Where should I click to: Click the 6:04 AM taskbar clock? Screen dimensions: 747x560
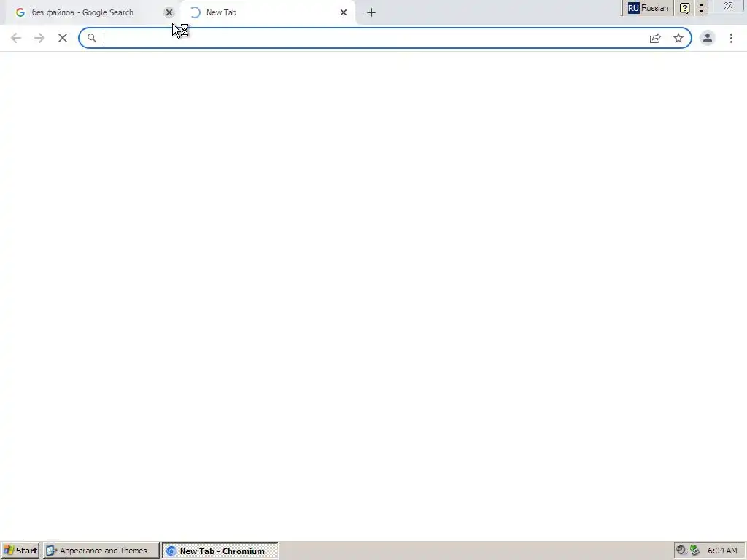(722, 551)
